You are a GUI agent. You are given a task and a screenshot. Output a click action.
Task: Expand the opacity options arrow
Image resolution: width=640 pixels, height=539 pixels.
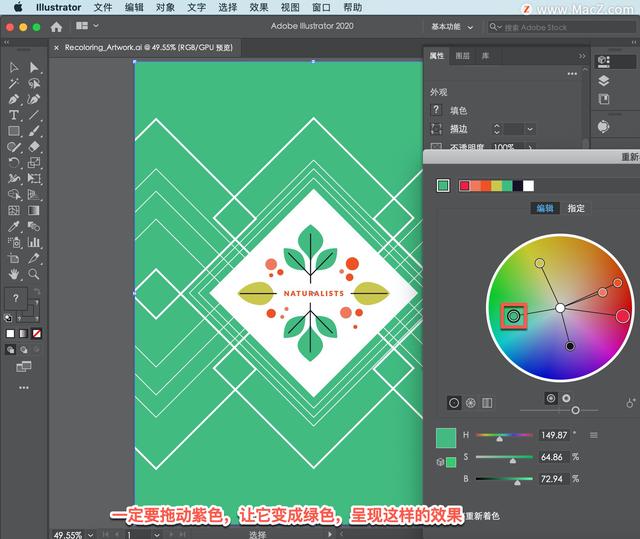tap(530, 147)
